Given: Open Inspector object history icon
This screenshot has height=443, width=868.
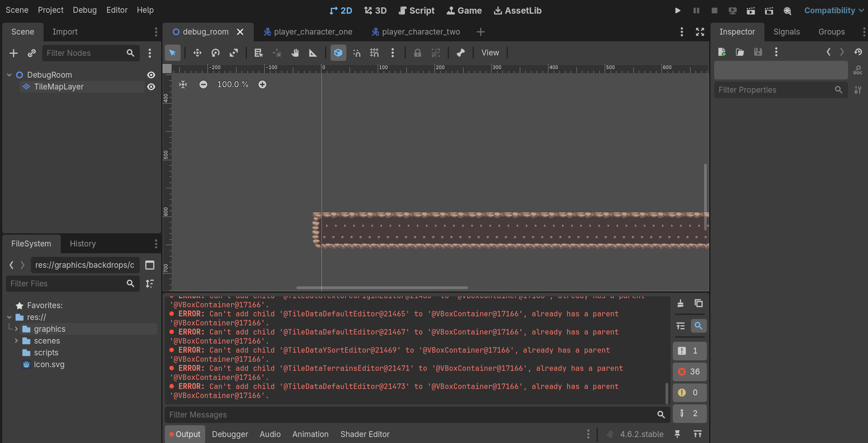Looking at the screenshot, I should click(x=858, y=52).
